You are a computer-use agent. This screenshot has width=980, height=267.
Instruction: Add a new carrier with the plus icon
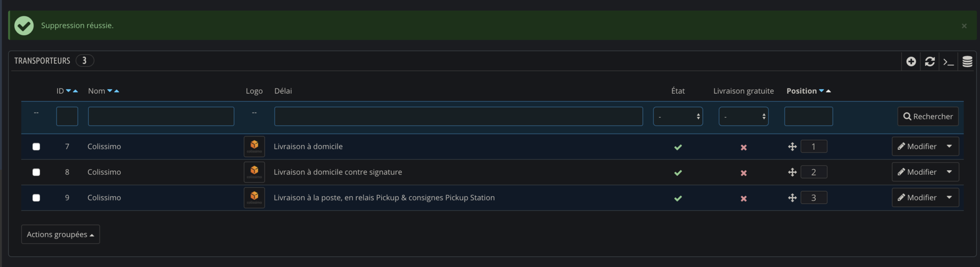(x=911, y=62)
